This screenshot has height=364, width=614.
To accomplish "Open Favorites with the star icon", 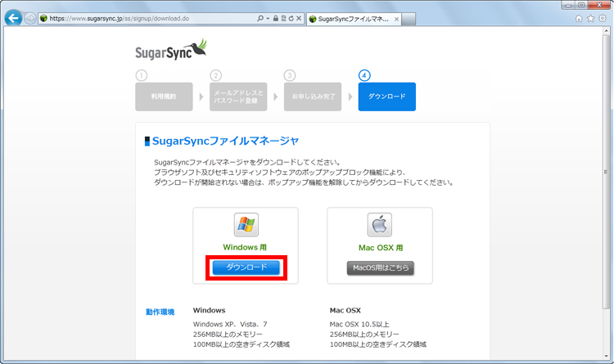I will (x=590, y=18).
